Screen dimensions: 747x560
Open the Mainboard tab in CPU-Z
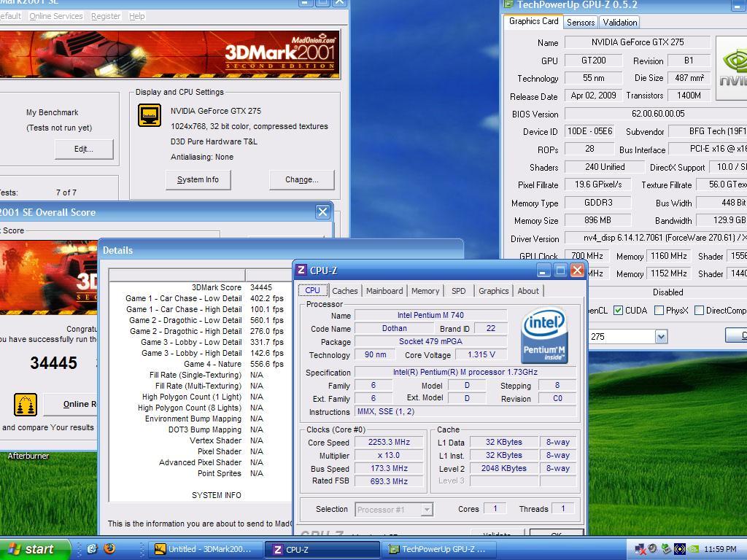click(384, 291)
